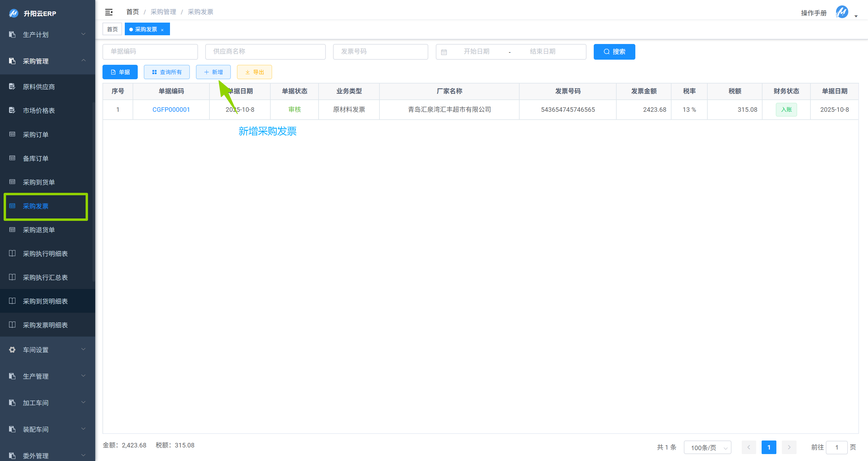Click 采购管理 in the breadcrumb

point(163,12)
